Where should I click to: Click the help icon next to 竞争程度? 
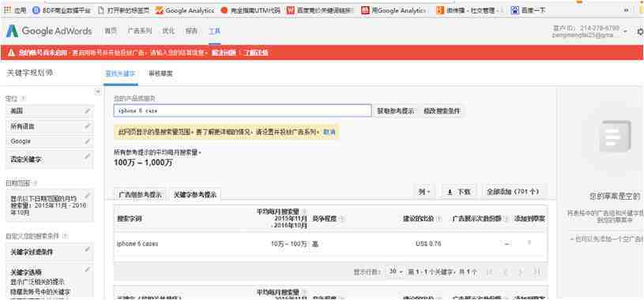pyautogui.click(x=341, y=219)
